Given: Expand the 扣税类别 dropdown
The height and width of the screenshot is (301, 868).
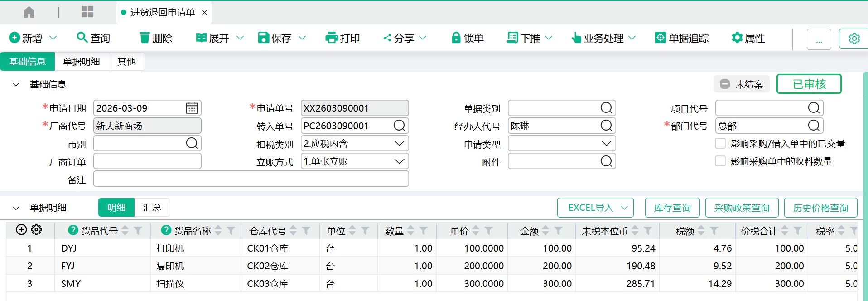Looking at the screenshot, I should [x=399, y=144].
